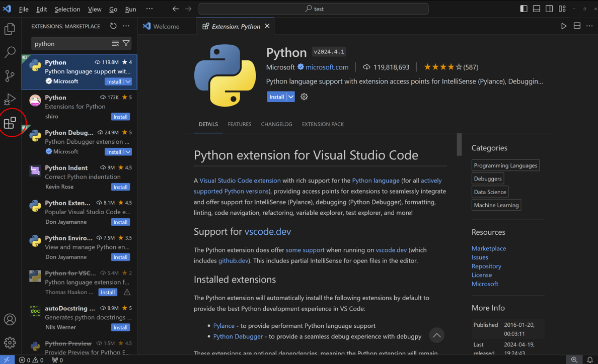Open the Extensions view icon

point(10,123)
